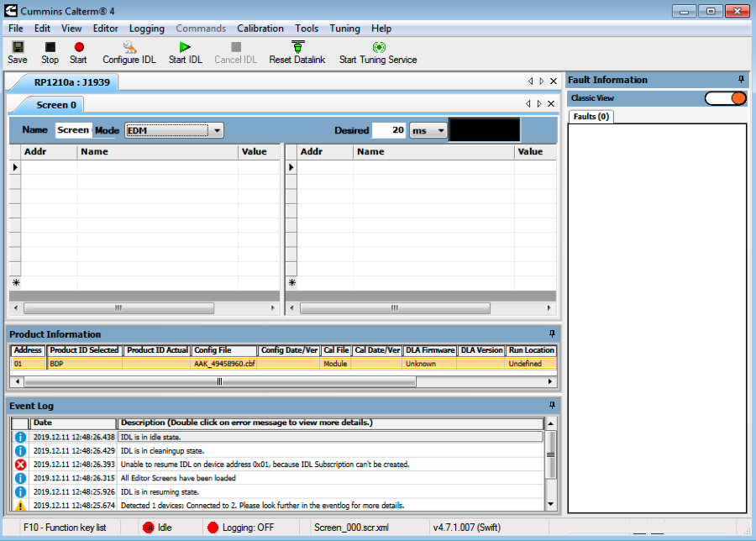Click new-row asterisk in right grid

click(291, 283)
